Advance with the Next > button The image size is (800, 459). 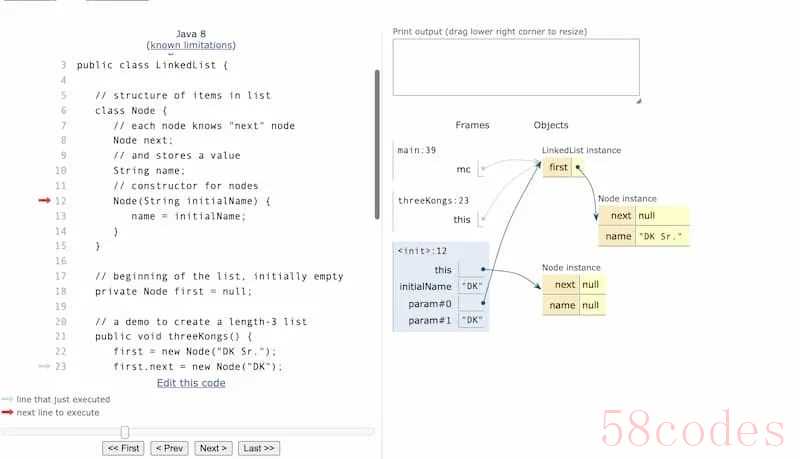[x=213, y=448]
